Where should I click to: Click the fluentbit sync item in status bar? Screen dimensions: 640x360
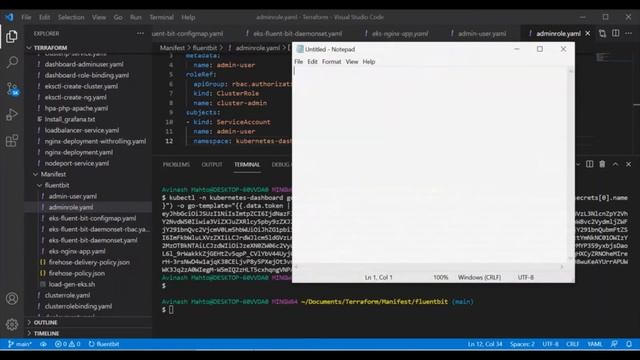click(x=104, y=344)
